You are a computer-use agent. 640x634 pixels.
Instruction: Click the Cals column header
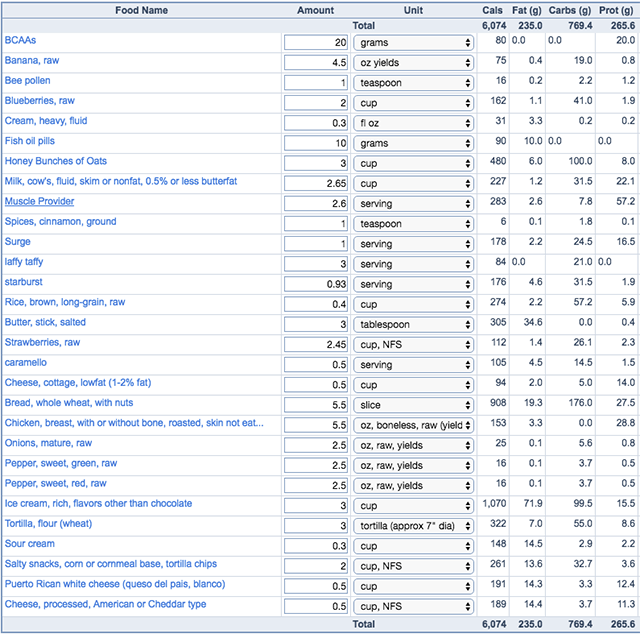click(x=492, y=10)
